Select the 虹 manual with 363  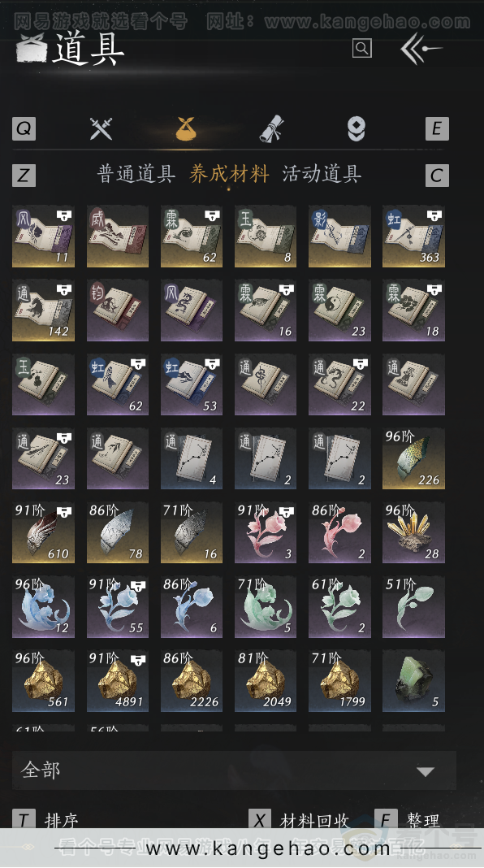(413, 237)
